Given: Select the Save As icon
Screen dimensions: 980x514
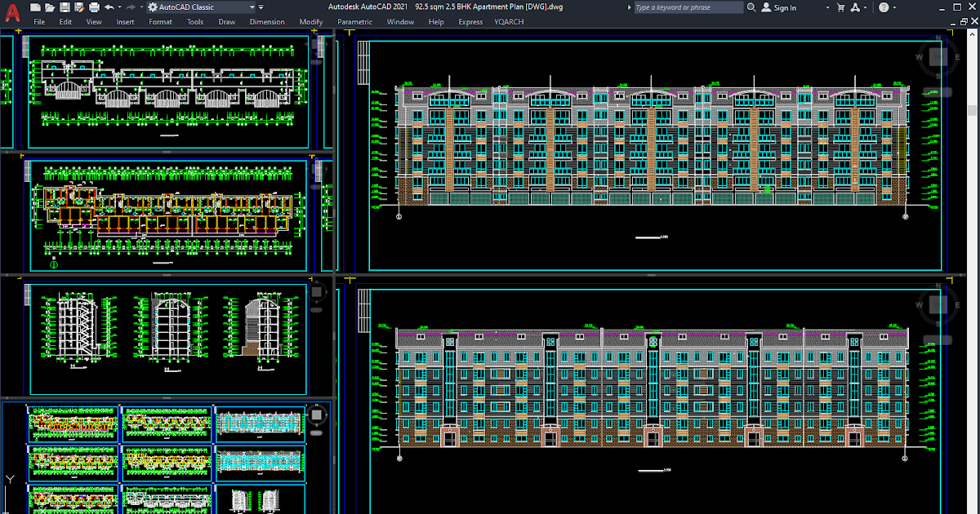Looking at the screenshot, I should point(78,7).
